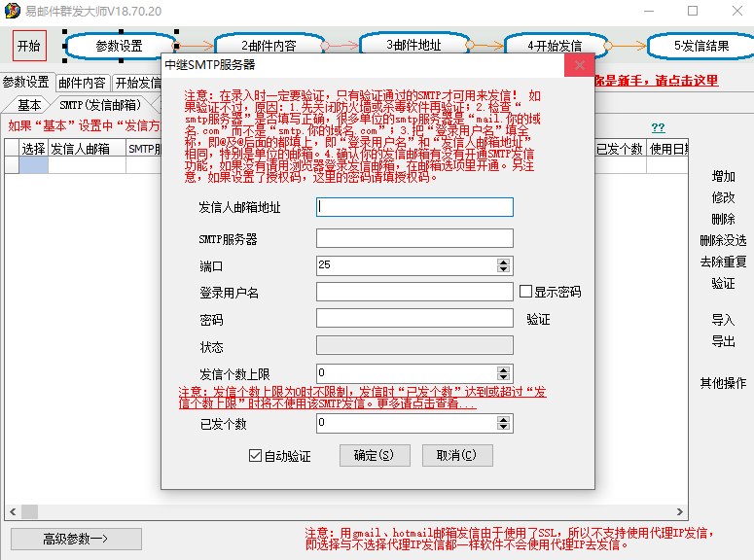Click 增加 in the side panel
This screenshot has height=560, width=754.
(x=723, y=176)
